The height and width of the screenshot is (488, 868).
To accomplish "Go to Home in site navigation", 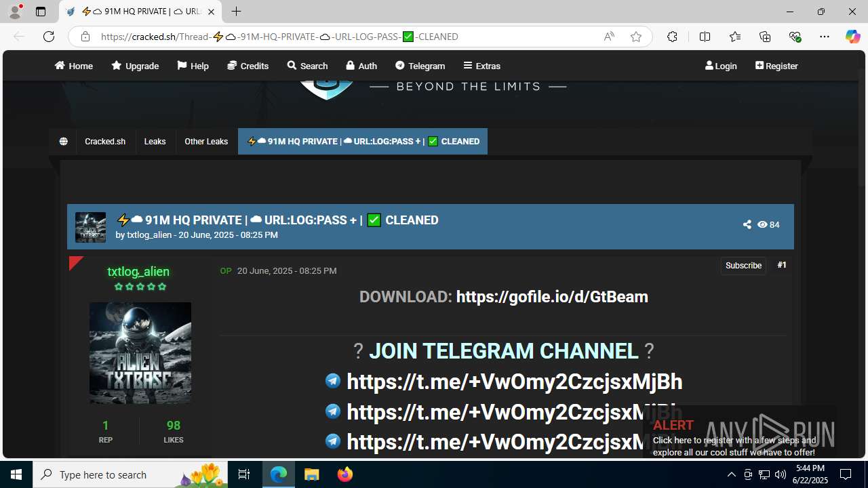I will click(74, 66).
